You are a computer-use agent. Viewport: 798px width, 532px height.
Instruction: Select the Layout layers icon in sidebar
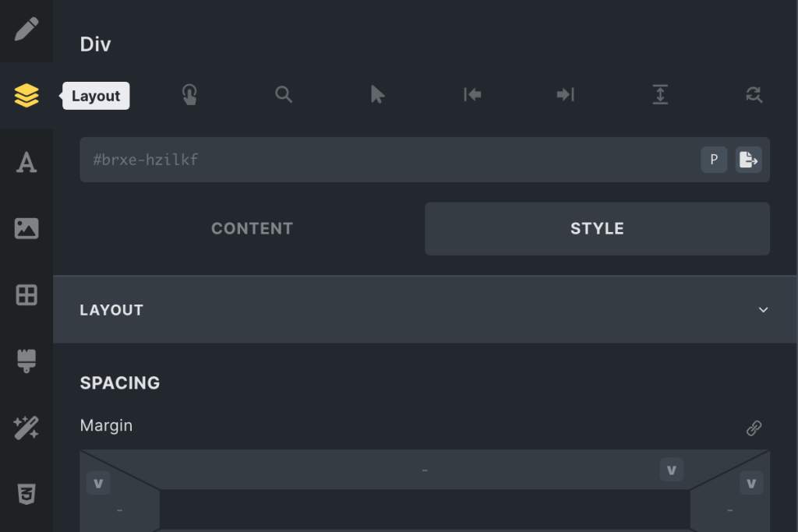[26, 96]
